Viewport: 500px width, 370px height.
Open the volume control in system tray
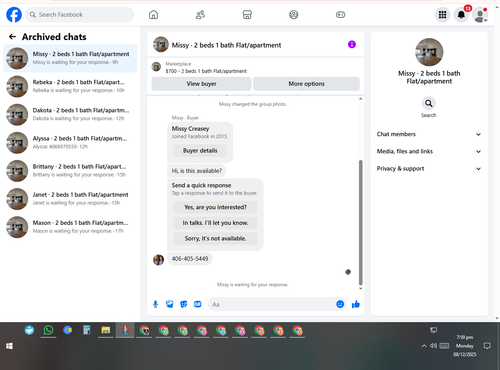[433, 346]
